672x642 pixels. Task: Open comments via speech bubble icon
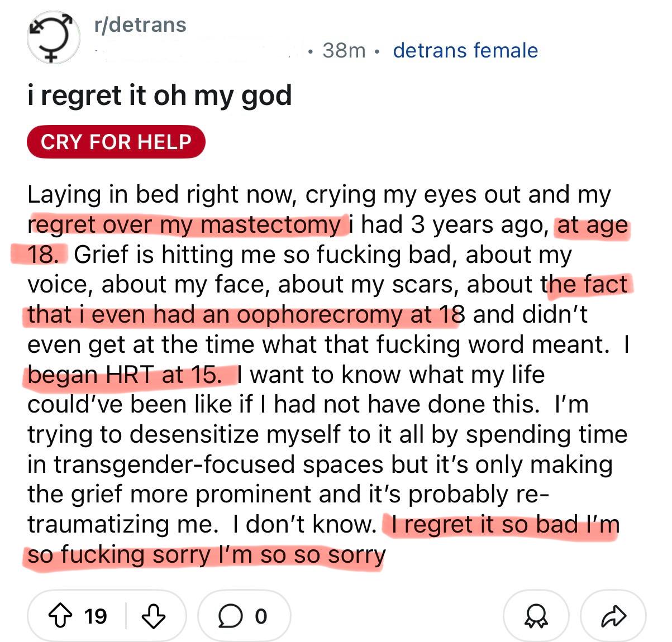[x=227, y=616]
